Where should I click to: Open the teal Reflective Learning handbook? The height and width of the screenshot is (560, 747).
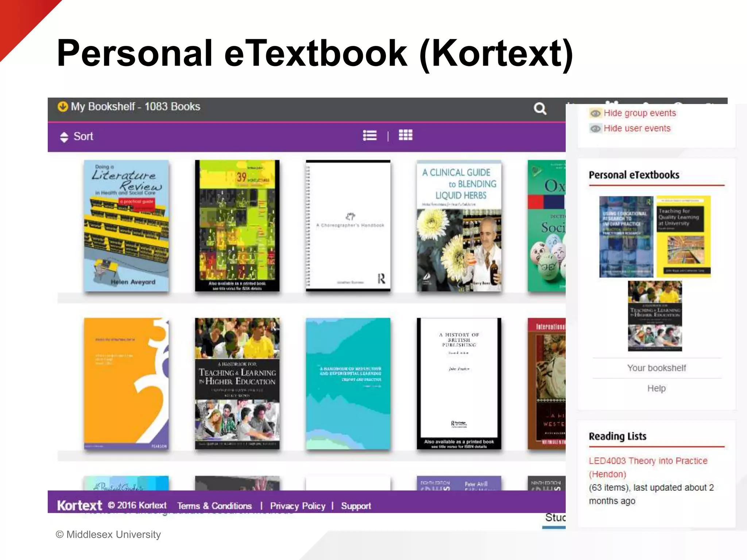pos(348,384)
